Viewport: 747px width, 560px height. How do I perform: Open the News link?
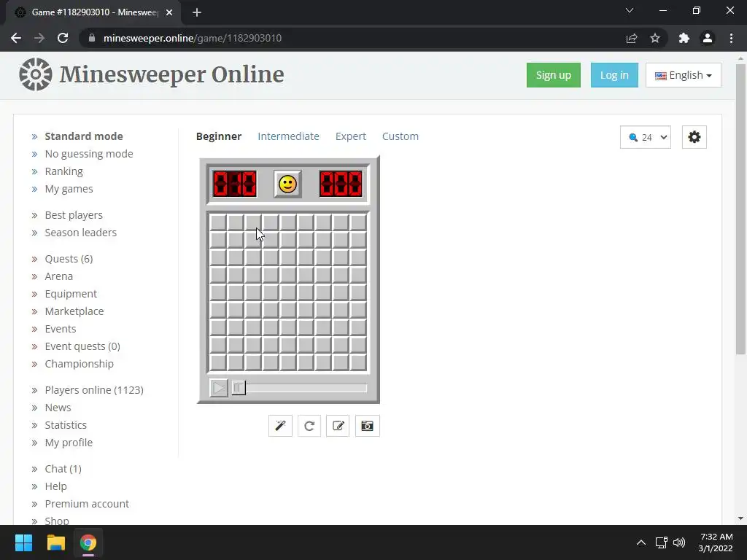pyautogui.click(x=58, y=408)
